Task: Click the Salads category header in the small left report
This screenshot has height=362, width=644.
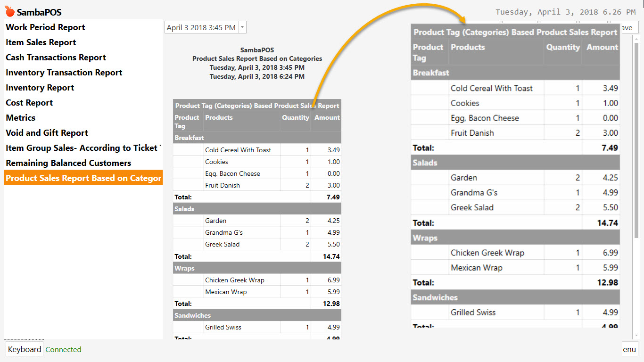Action: [x=257, y=209]
